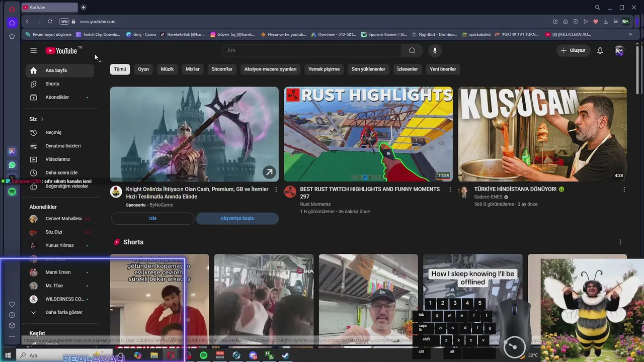The height and width of the screenshot is (362, 644).
Task: Open Spotify in Opera sidebar
Action: pyautogui.click(x=12, y=192)
